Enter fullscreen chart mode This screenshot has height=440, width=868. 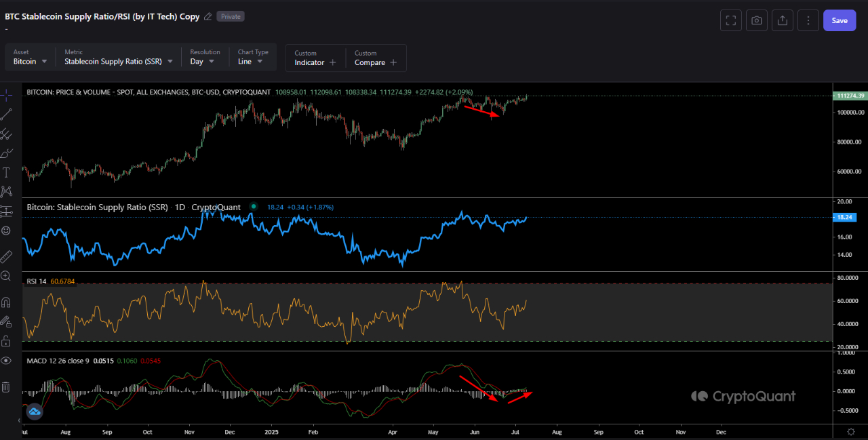pos(730,20)
